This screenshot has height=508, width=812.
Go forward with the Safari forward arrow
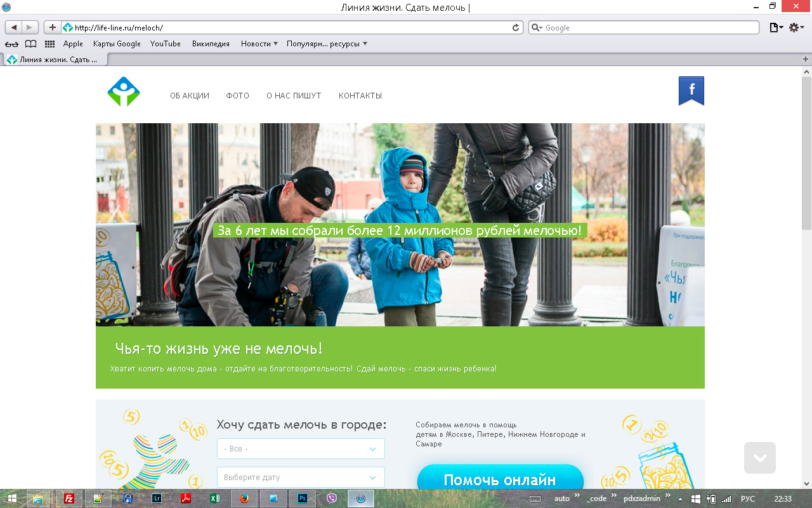(30, 27)
